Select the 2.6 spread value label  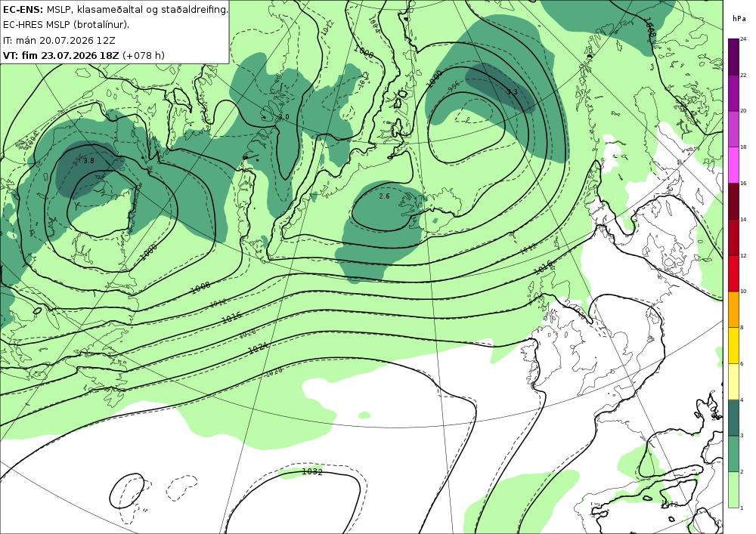(x=384, y=196)
